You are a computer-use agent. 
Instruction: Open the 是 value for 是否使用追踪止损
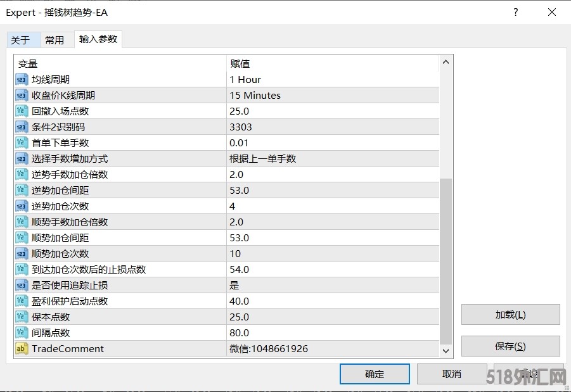[x=333, y=286]
